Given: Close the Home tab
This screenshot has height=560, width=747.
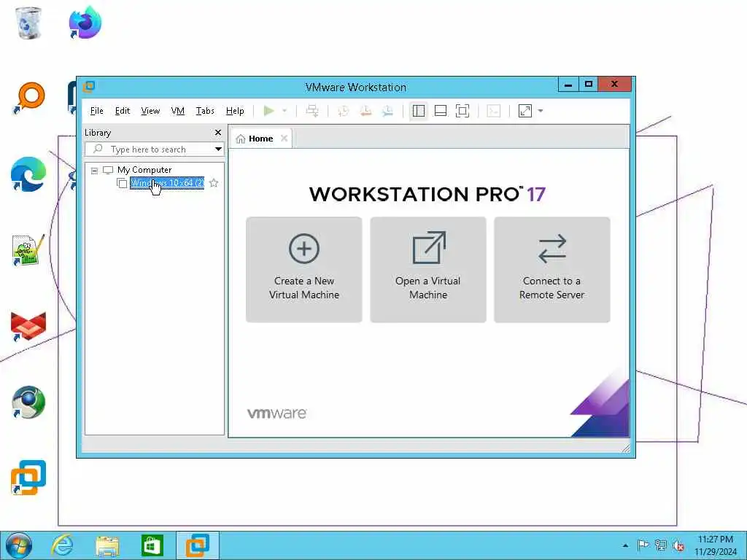Looking at the screenshot, I should point(284,138).
